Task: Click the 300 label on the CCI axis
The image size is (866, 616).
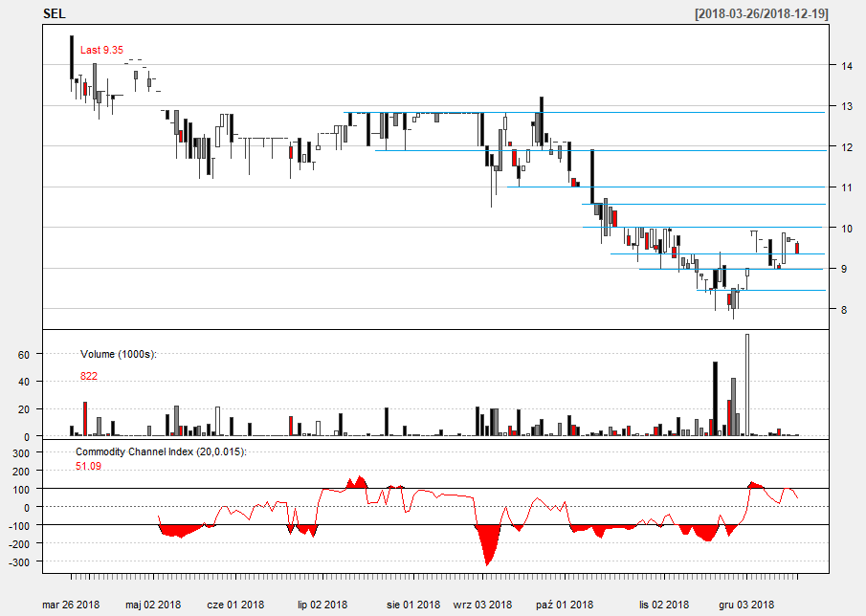Action: tap(20, 452)
